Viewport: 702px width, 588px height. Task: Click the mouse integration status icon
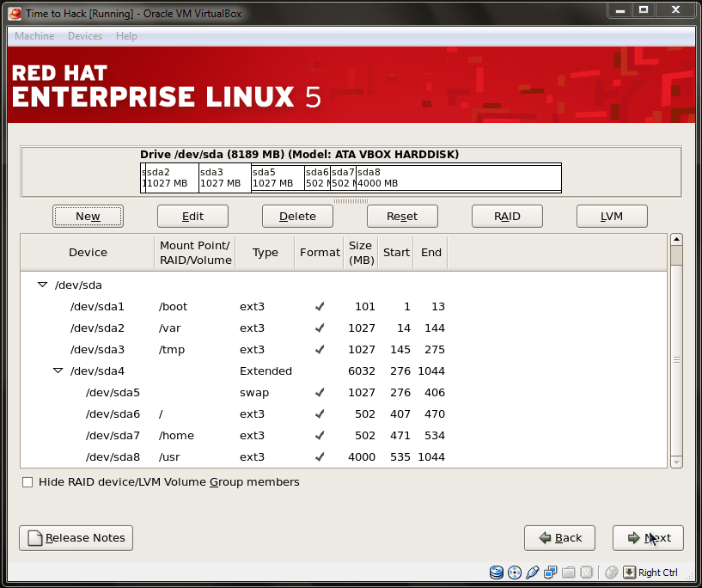click(x=611, y=572)
